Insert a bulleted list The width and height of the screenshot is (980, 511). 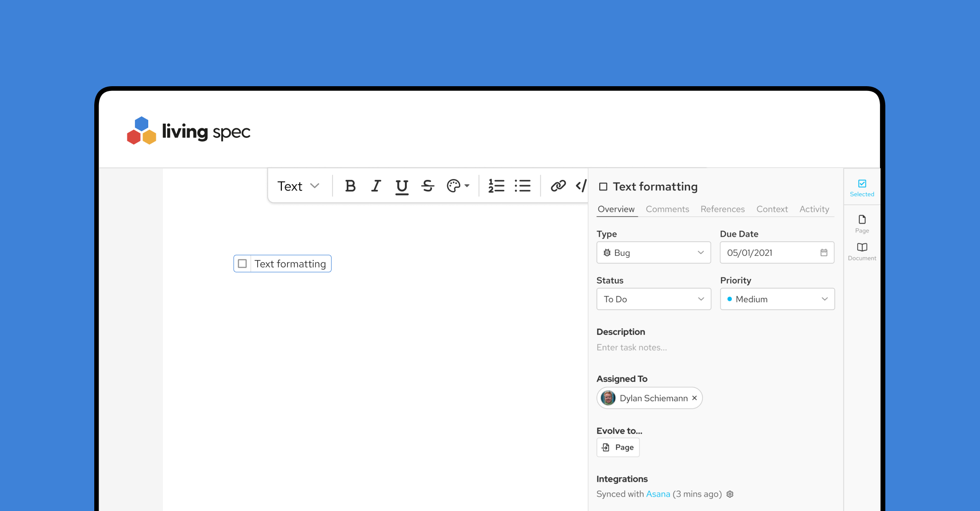[522, 186]
